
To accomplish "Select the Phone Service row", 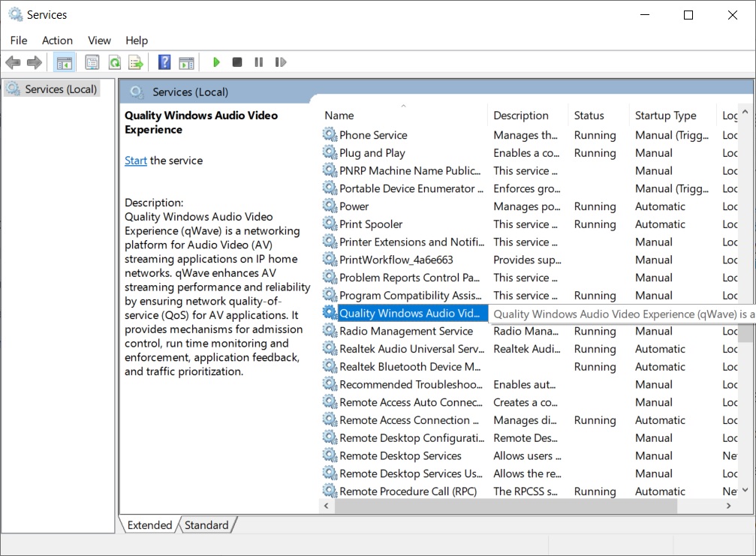I will pos(529,135).
